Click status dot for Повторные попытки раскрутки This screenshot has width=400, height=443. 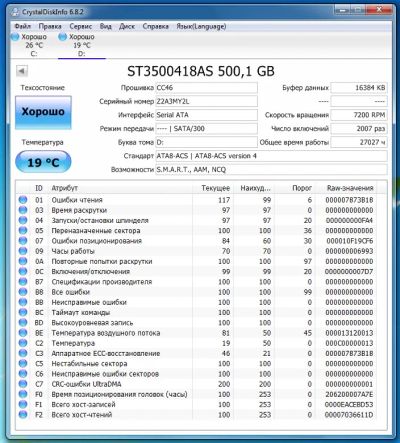pyautogui.click(x=23, y=261)
